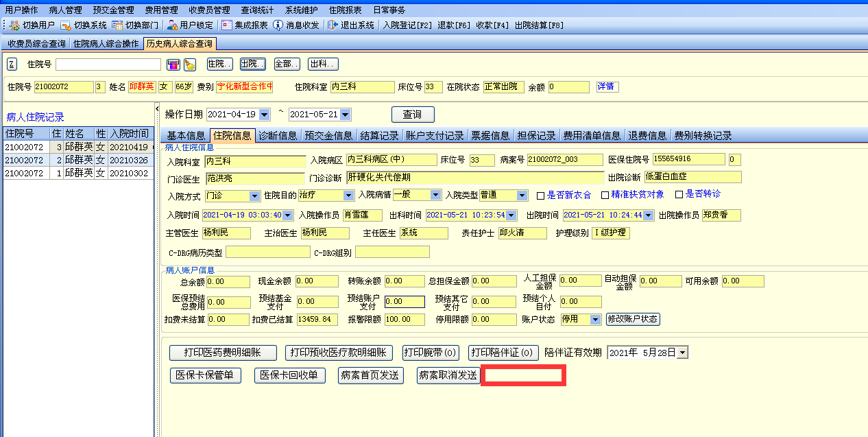Switch to 基本信息 tab
868x437 pixels.
[186, 136]
